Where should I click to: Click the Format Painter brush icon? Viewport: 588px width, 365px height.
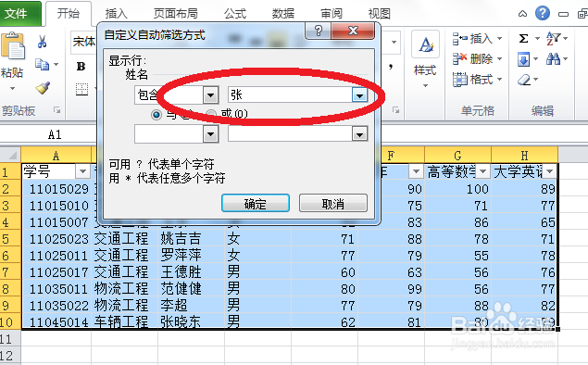click(43, 89)
